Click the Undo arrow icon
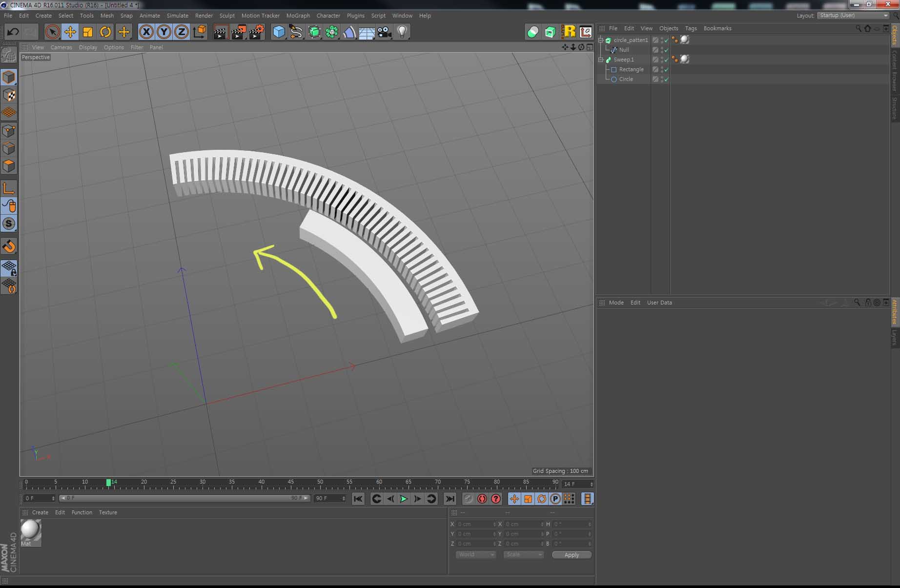Screen dimensions: 900x588 tap(13, 32)
